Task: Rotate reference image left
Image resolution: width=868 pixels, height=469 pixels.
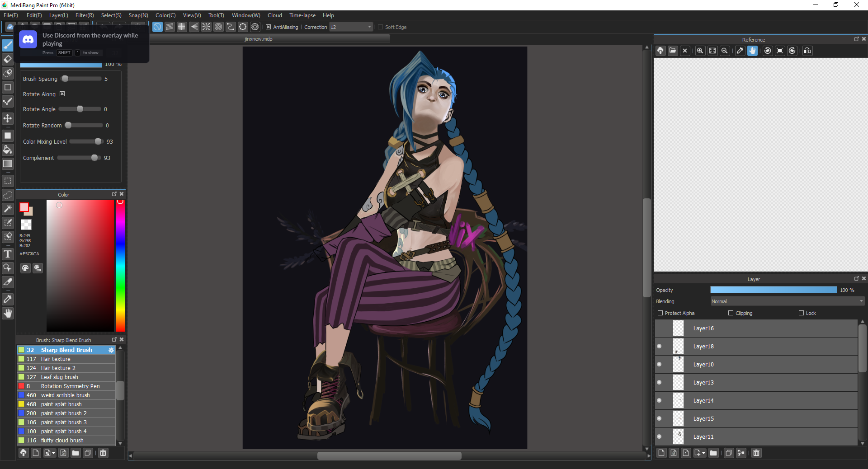Action: point(768,51)
